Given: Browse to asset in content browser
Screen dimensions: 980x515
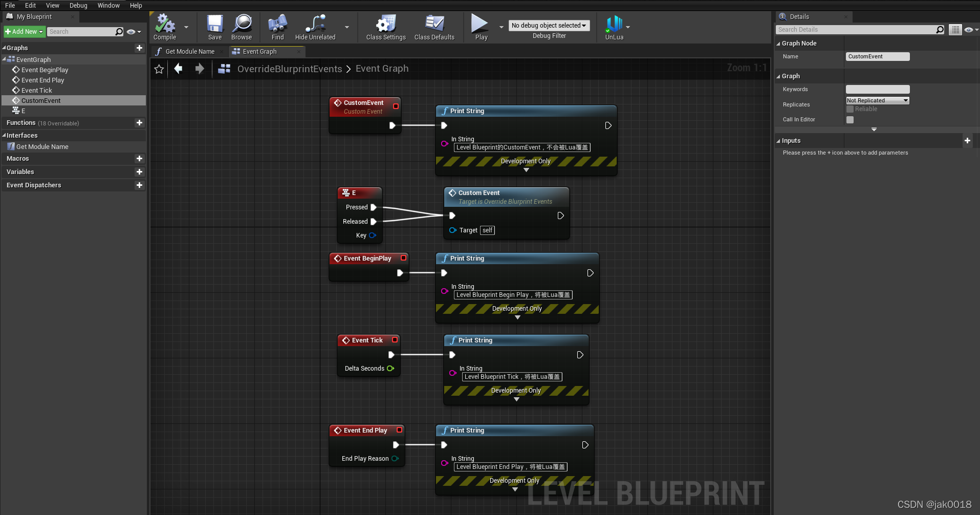Looking at the screenshot, I should (242, 27).
